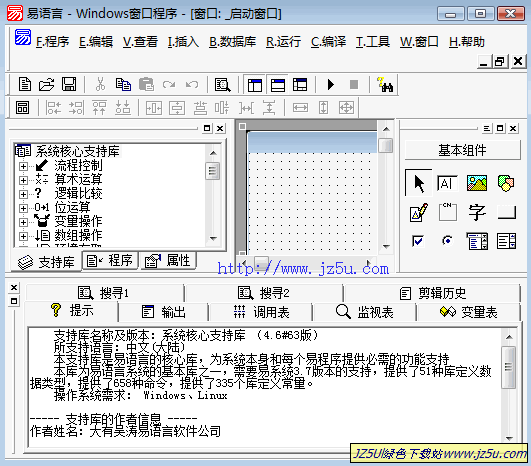Click the help binoculars icon

[x=385, y=85]
